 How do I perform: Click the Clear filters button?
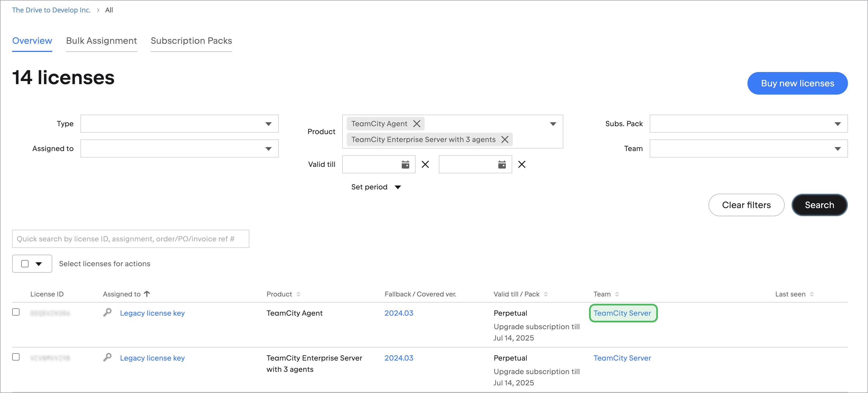coord(746,205)
